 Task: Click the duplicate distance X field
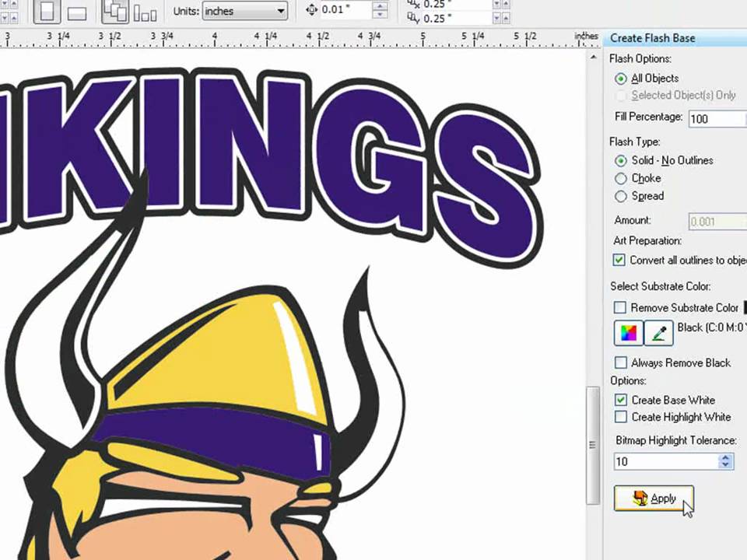[x=456, y=5]
